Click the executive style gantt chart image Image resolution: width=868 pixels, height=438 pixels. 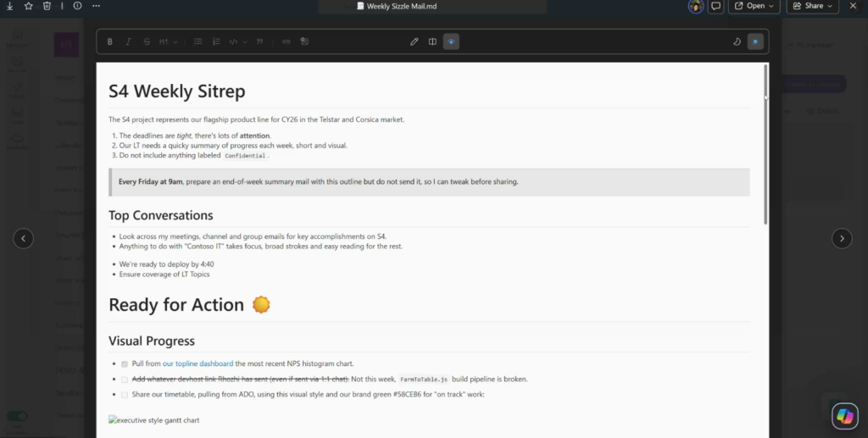(154, 420)
